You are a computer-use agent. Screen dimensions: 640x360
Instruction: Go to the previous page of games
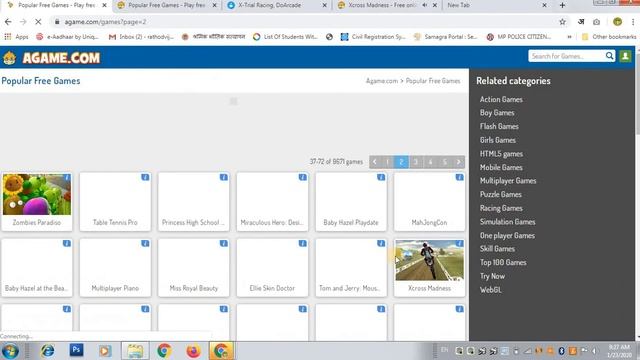click(x=375, y=162)
